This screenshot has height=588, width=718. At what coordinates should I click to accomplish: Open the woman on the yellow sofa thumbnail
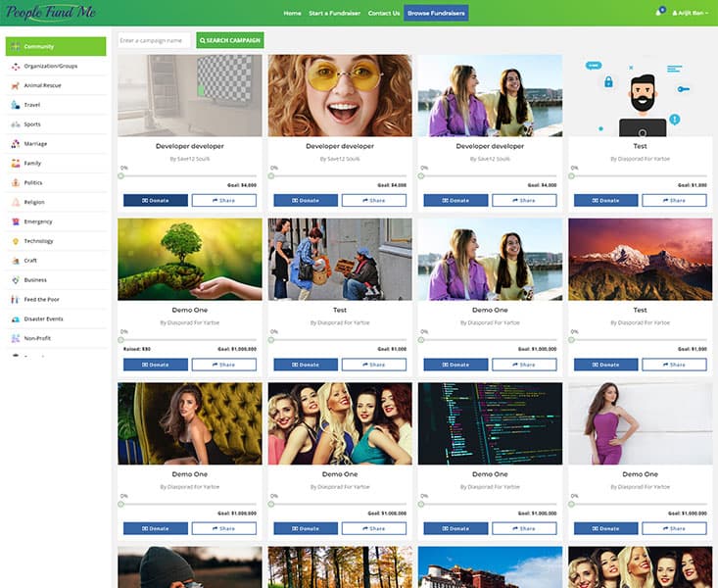[x=190, y=423]
